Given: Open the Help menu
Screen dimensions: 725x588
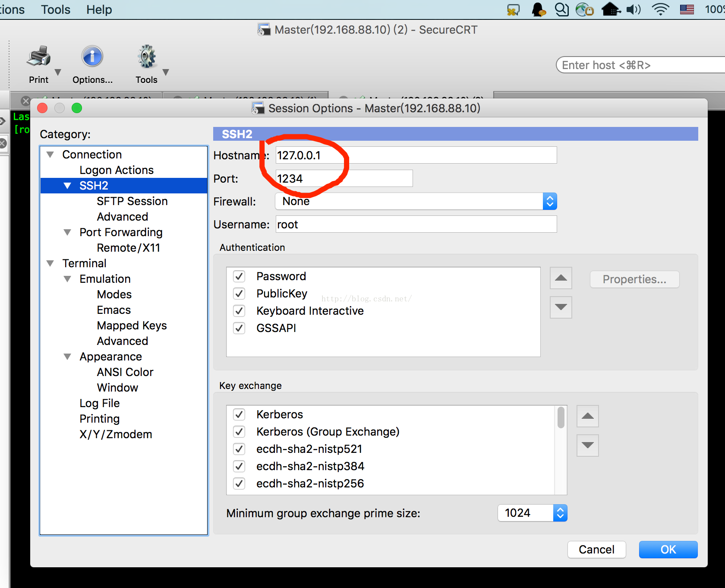Looking at the screenshot, I should tap(99, 9).
